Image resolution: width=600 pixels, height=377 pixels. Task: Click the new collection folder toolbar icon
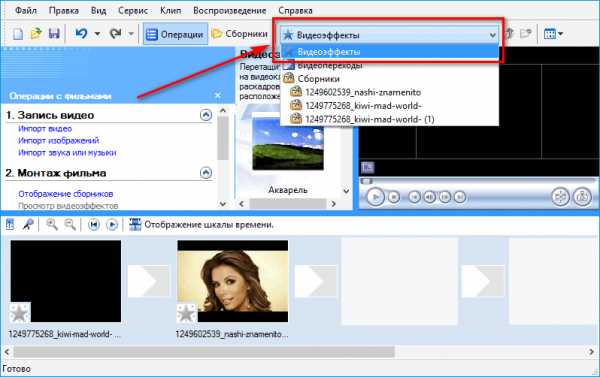[x=526, y=34]
